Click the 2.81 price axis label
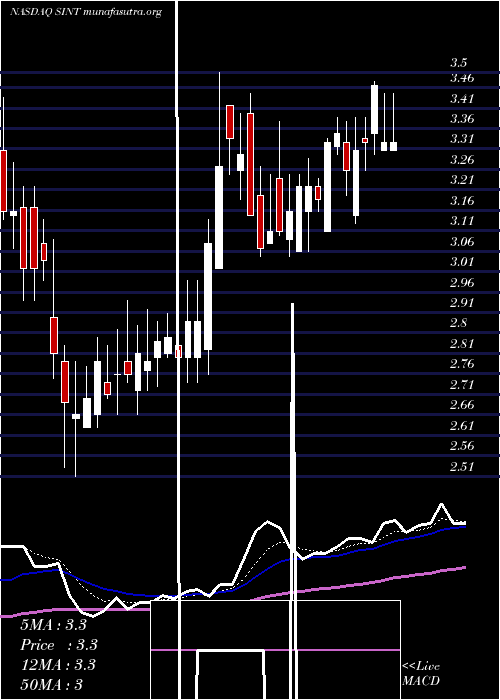 pos(462,344)
